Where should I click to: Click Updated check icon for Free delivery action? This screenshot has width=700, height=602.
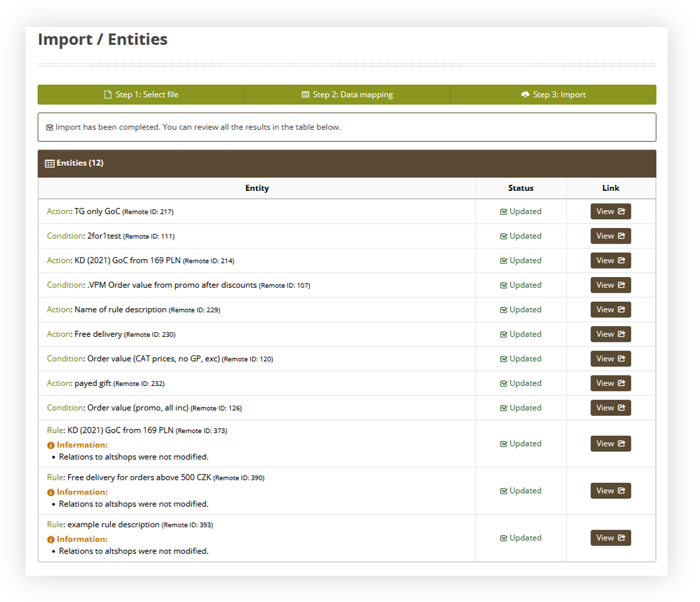[504, 335]
